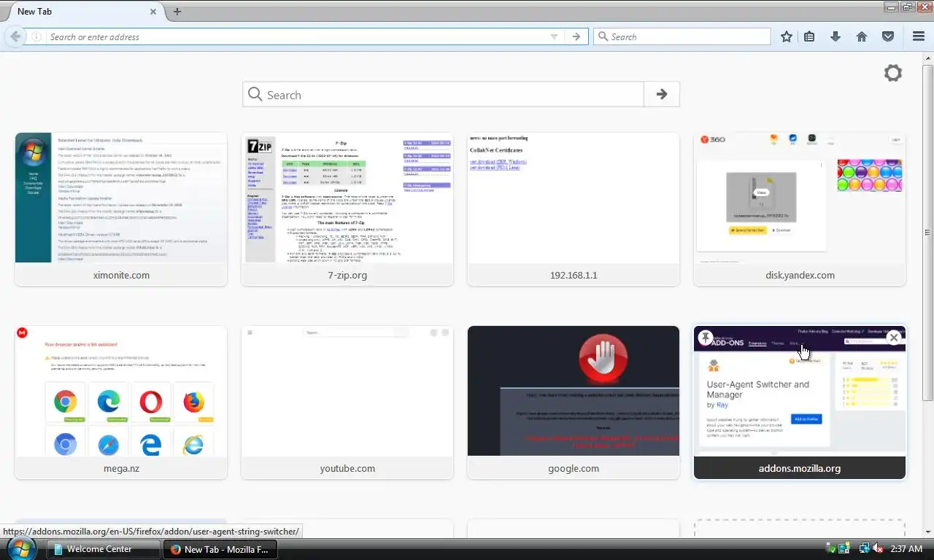Click the 2:37 AM clock
This screenshot has height=560, width=934.
tap(906, 548)
